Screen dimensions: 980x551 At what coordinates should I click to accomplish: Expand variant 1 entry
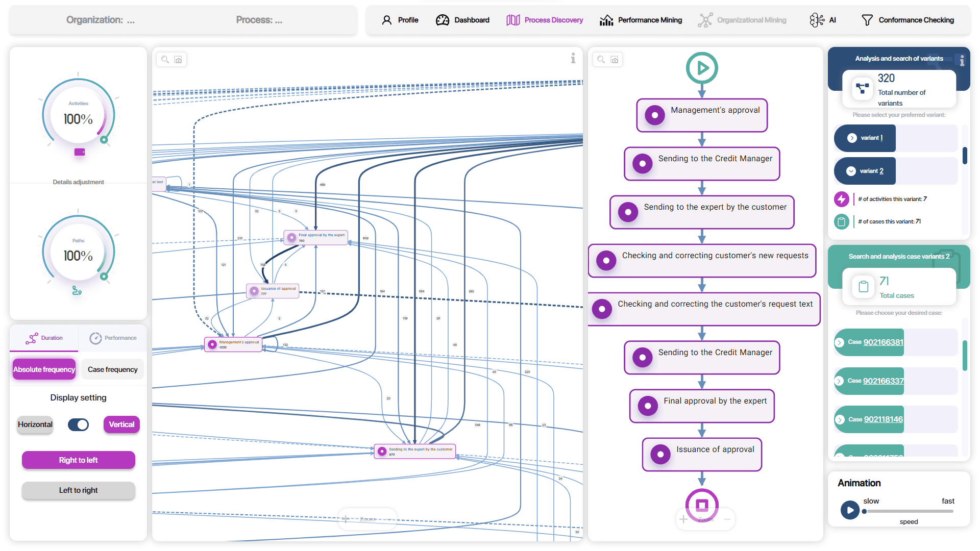(x=852, y=138)
